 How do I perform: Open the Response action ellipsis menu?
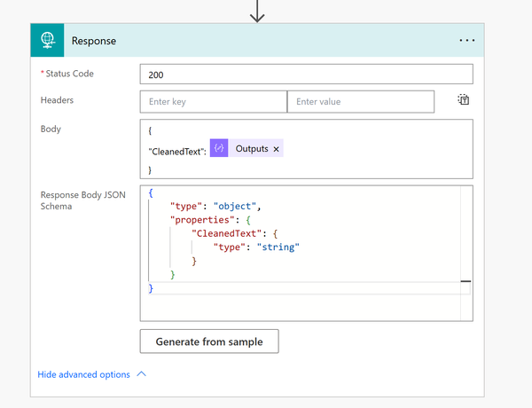pyautogui.click(x=467, y=41)
